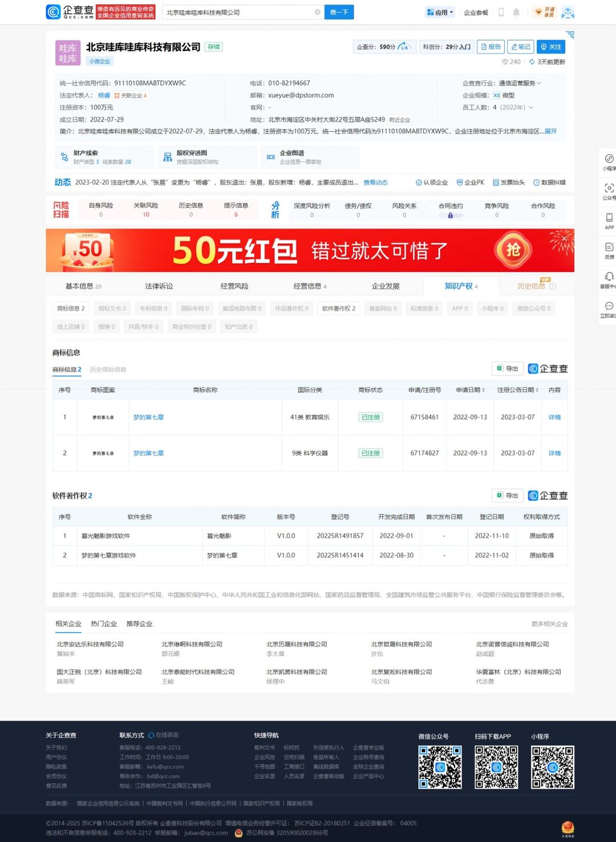The height and width of the screenshot is (842, 616).
Task: Open related company 北京安达乐科技有限公司
Action: (x=90, y=644)
